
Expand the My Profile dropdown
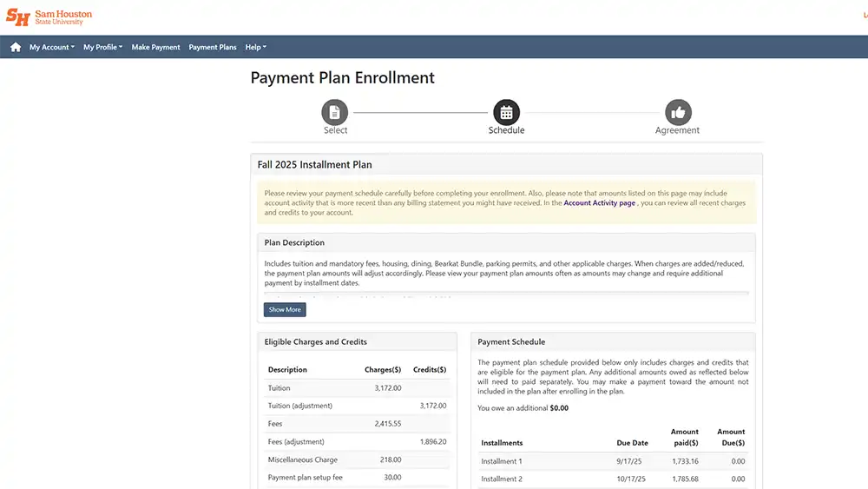(102, 47)
